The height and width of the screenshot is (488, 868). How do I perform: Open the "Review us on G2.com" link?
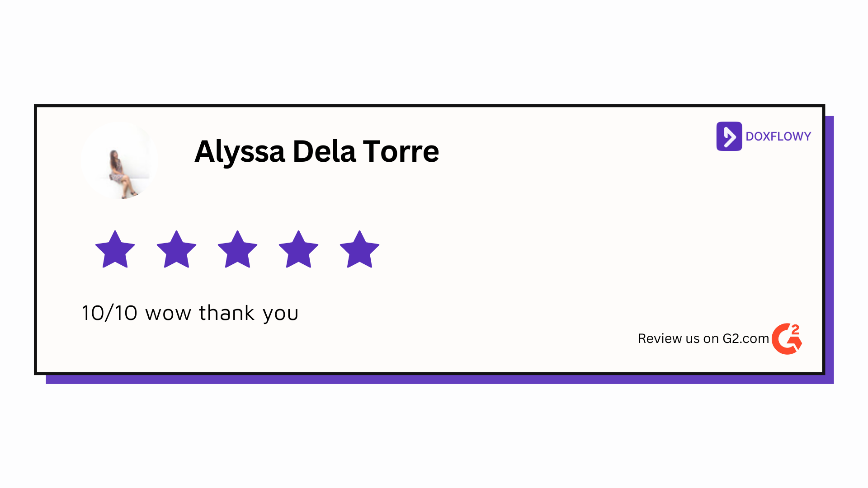[x=703, y=338]
